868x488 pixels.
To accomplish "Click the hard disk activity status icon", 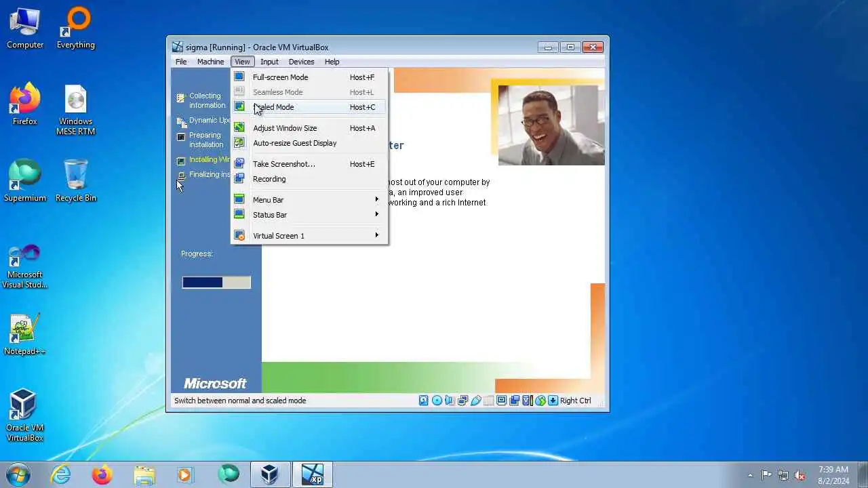I will [x=424, y=401].
